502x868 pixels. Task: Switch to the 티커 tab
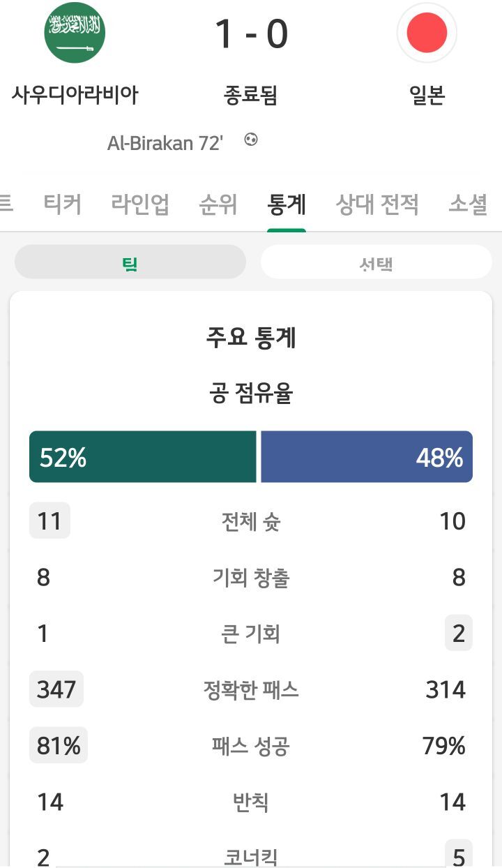tap(63, 204)
